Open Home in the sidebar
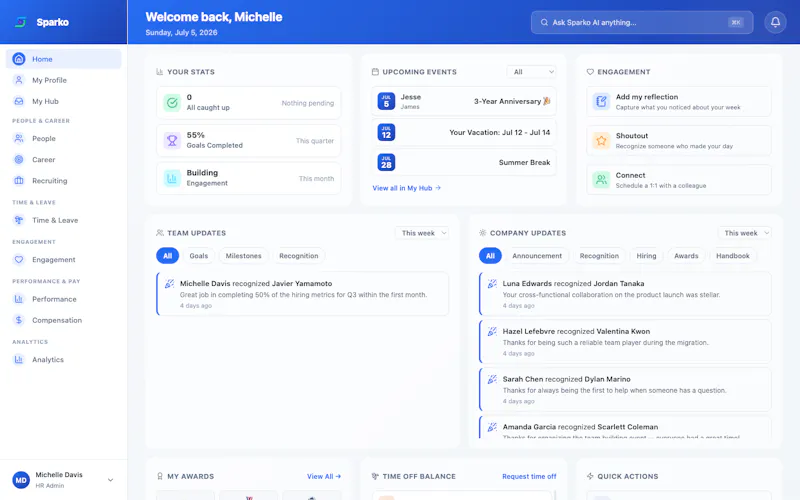 (64, 59)
